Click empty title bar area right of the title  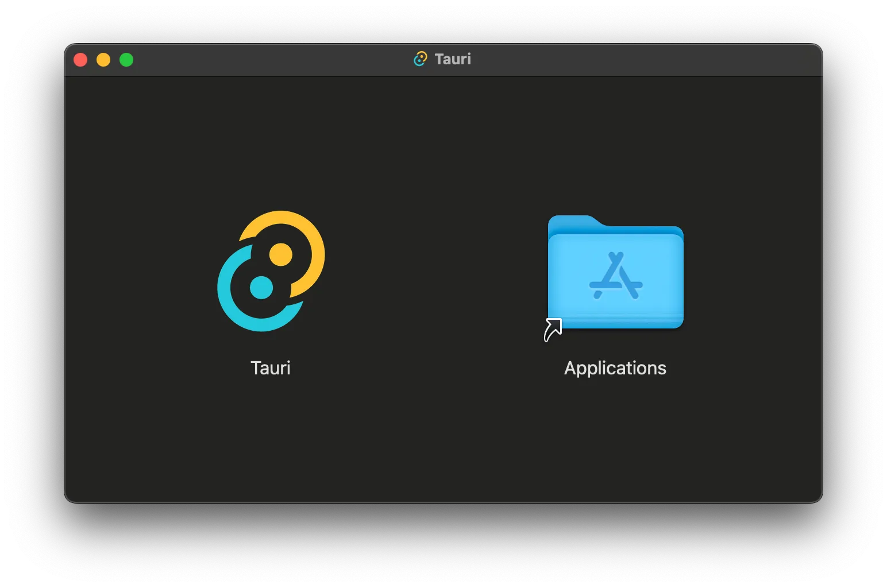tap(632, 60)
